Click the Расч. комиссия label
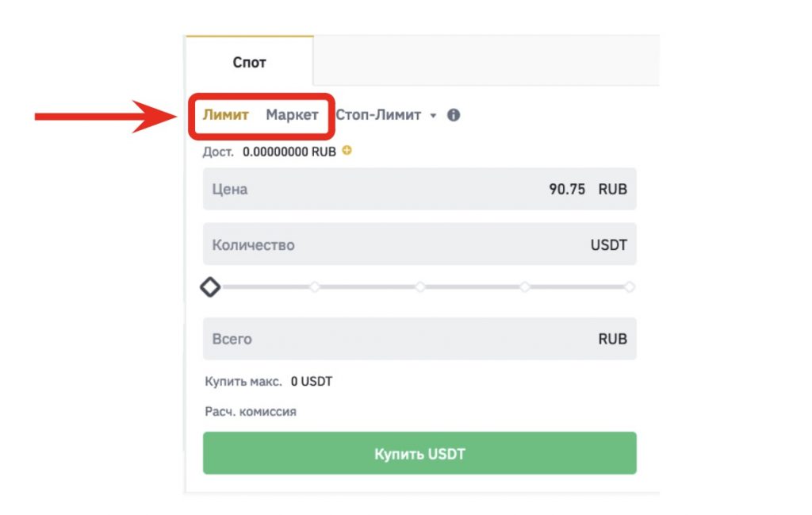 (251, 412)
